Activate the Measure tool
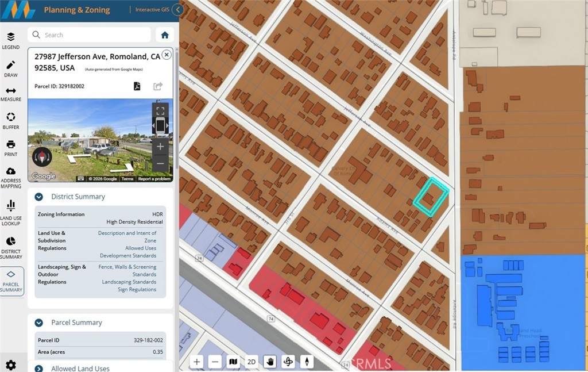 click(11, 94)
